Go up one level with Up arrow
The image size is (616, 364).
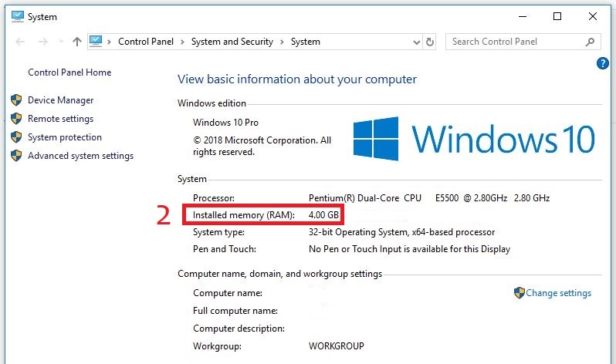[x=76, y=42]
